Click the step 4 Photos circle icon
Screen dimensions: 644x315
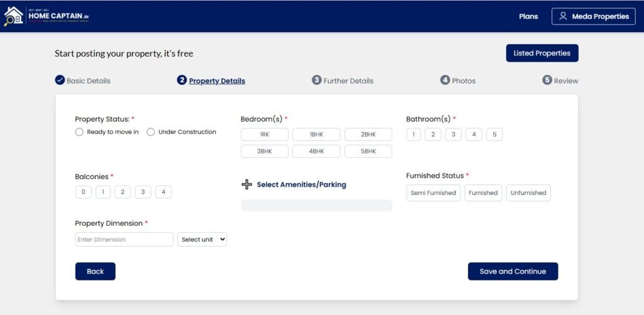click(x=445, y=80)
